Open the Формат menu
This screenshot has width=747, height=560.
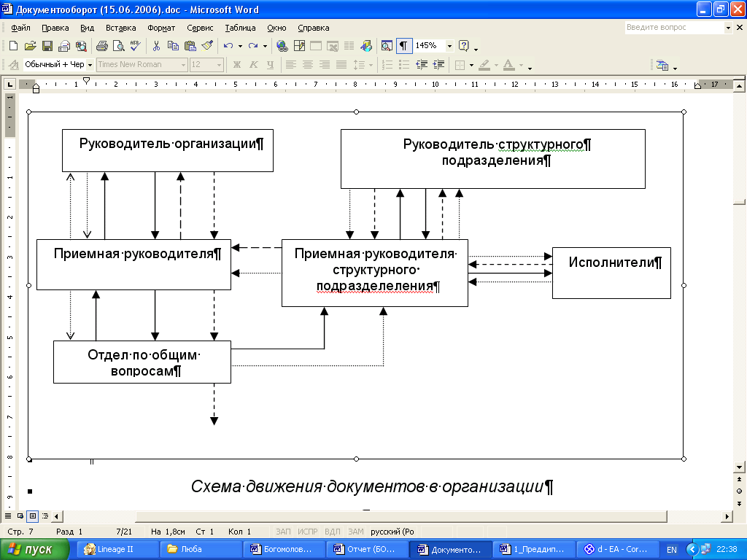point(161,28)
